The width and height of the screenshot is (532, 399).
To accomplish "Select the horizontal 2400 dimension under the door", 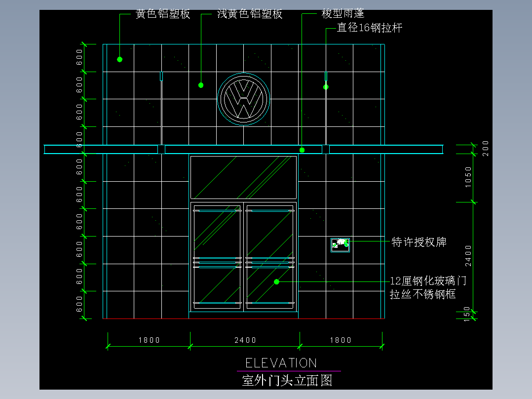I will coord(245,340).
